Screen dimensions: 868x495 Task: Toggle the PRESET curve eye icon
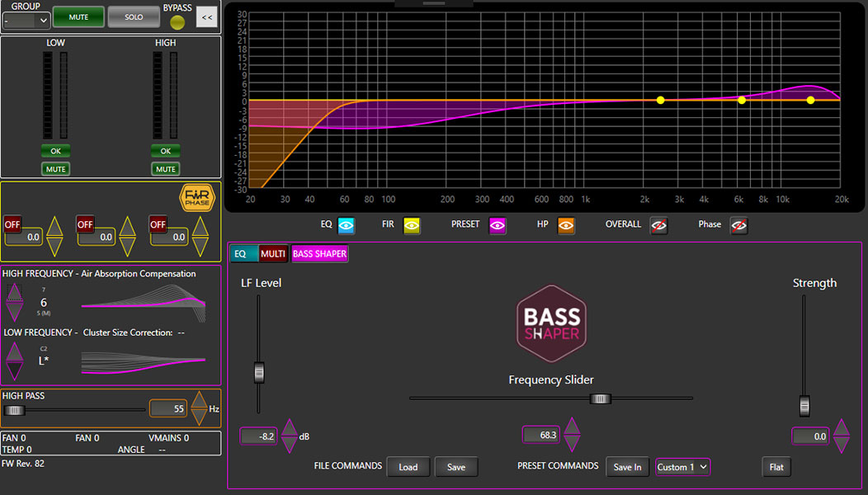[498, 225]
